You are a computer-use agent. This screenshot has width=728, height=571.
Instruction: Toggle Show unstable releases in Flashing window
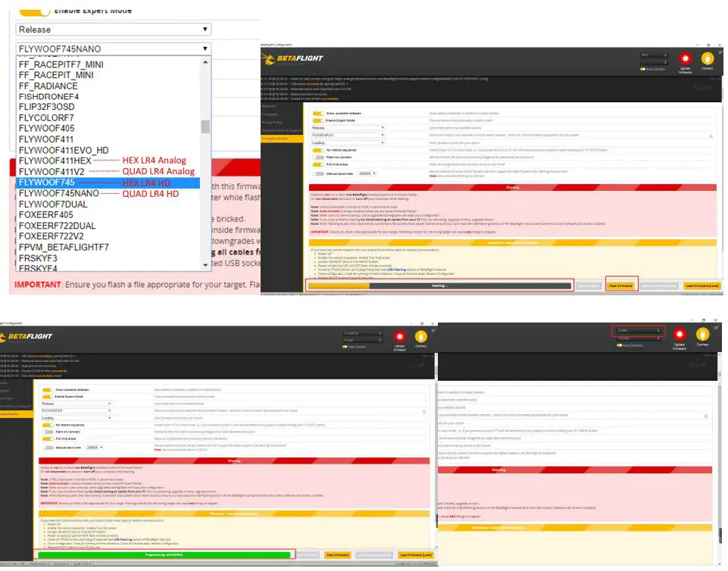click(x=318, y=114)
